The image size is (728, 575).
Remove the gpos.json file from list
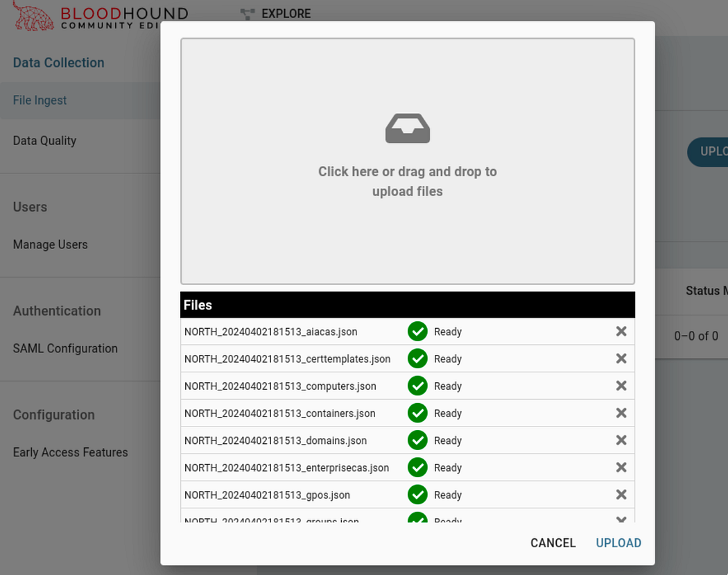(x=621, y=495)
